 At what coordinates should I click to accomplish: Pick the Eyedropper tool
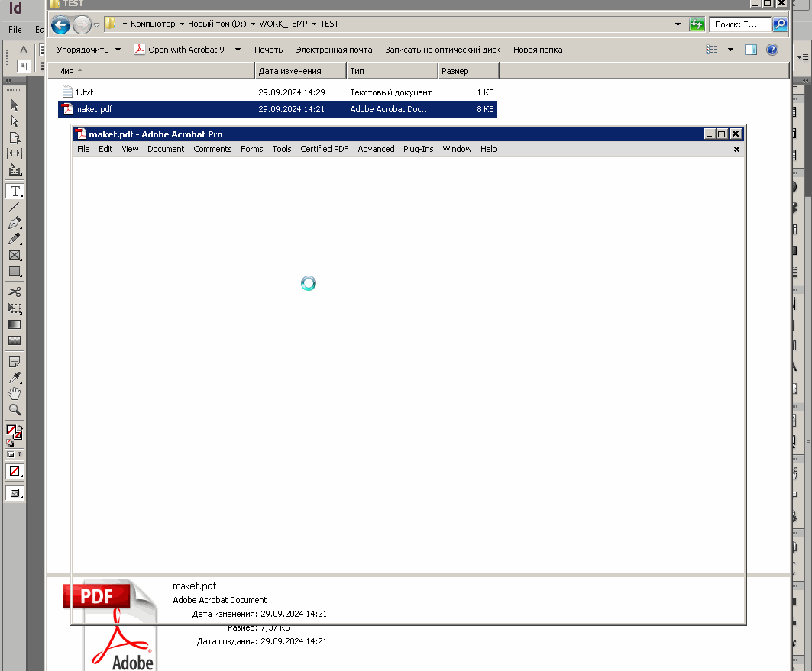click(15, 378)
